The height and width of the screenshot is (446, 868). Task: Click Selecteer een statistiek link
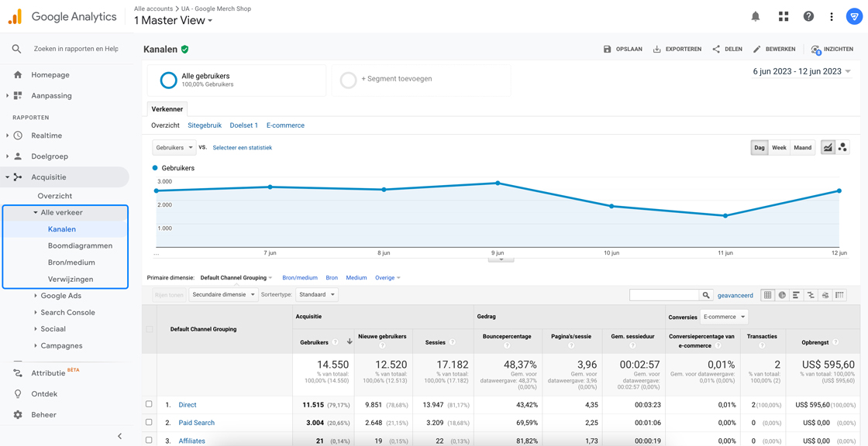(x=243, y=148)
